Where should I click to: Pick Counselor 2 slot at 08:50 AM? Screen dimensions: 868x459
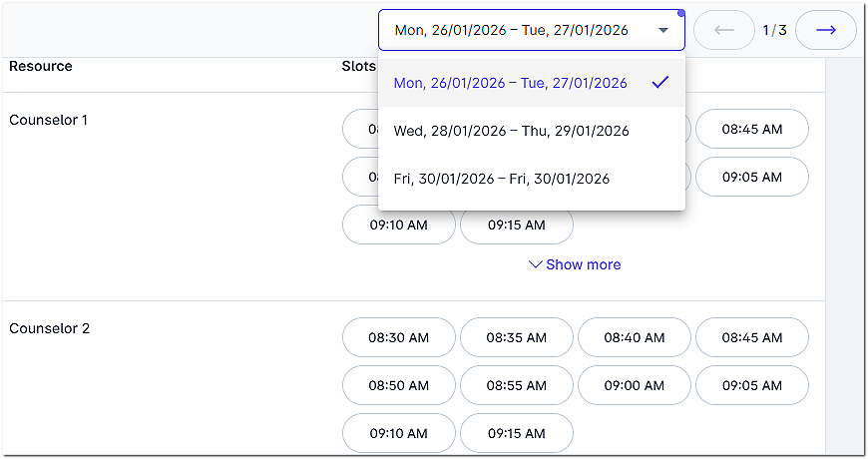[x=398, y=385]
